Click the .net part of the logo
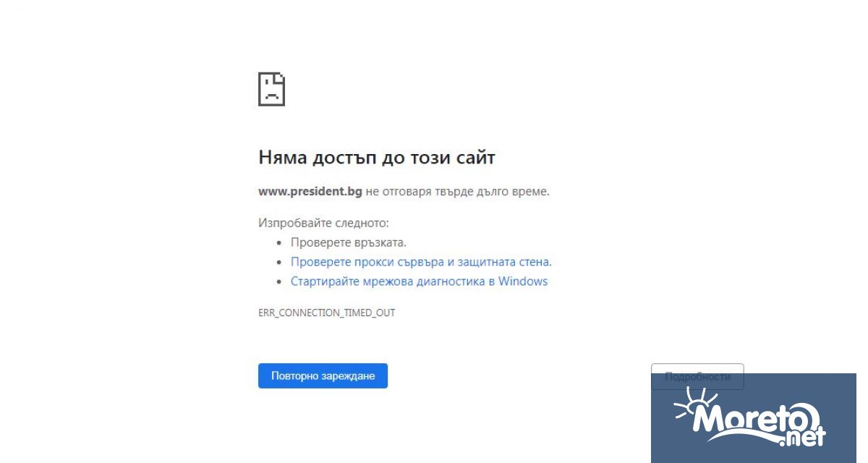Viewport: 868px width, 463px height. pyautogui.click(x=801, y=438)
